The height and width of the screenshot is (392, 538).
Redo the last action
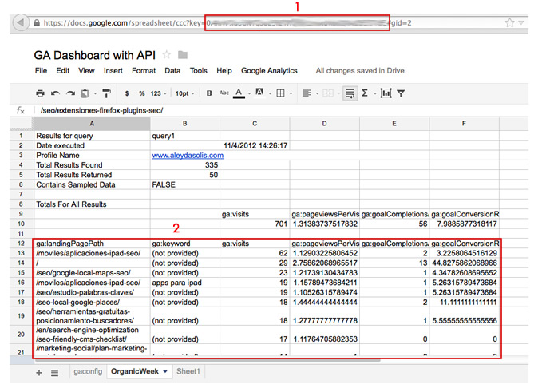(70, 93)
